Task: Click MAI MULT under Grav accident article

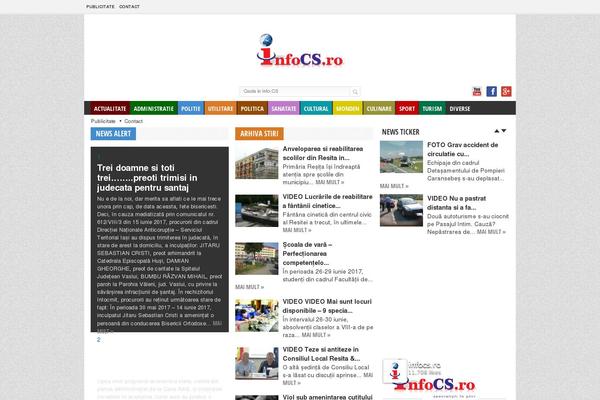Action: click(x=394, y=186)
